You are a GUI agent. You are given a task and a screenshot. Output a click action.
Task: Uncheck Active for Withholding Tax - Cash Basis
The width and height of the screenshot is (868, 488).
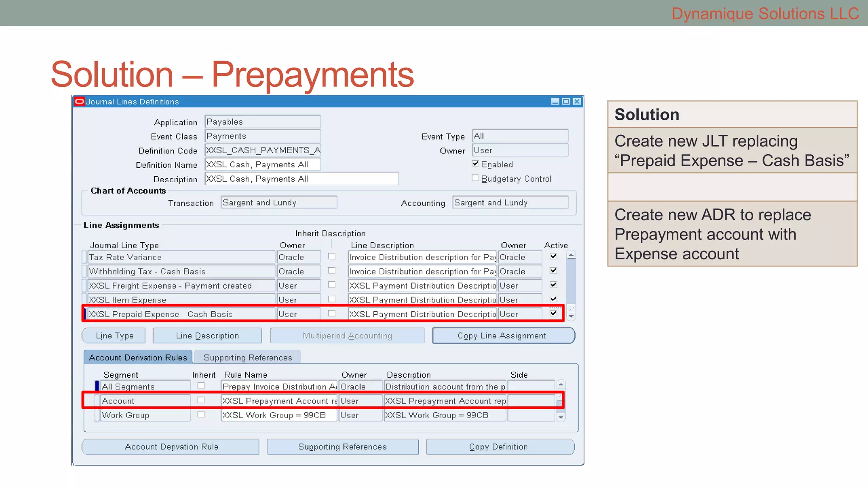click(x=554, y=271)
